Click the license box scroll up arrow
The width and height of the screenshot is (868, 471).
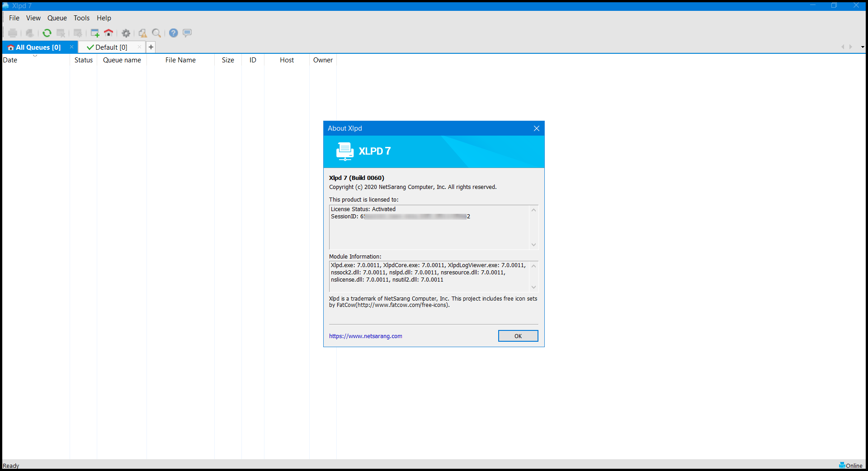(534, 210)
